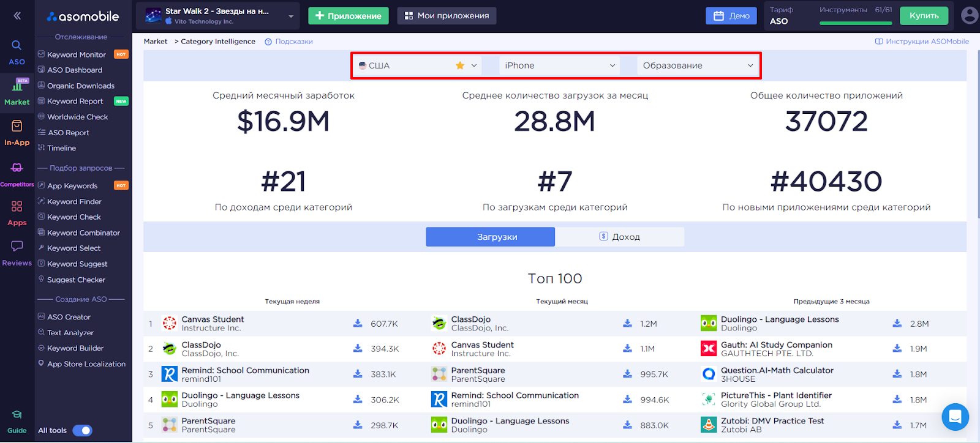
Task: Click Canvas Student icon in current week
Action: [169, 324]
